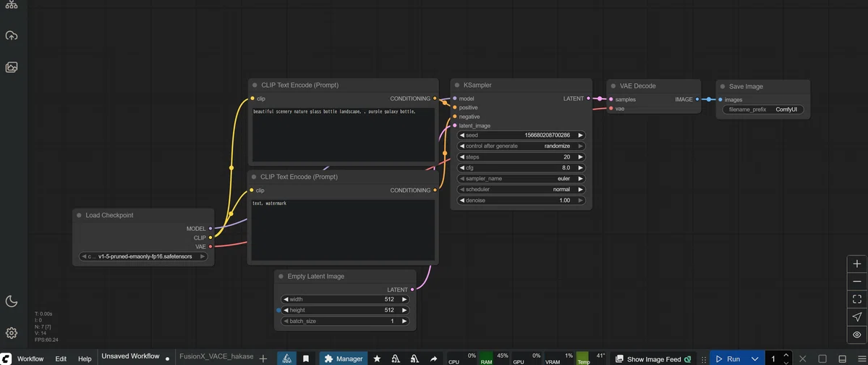Viewport: 868px width, 365px height.
Task: Click Show Image Feed button
Action: tap(654, 358)
